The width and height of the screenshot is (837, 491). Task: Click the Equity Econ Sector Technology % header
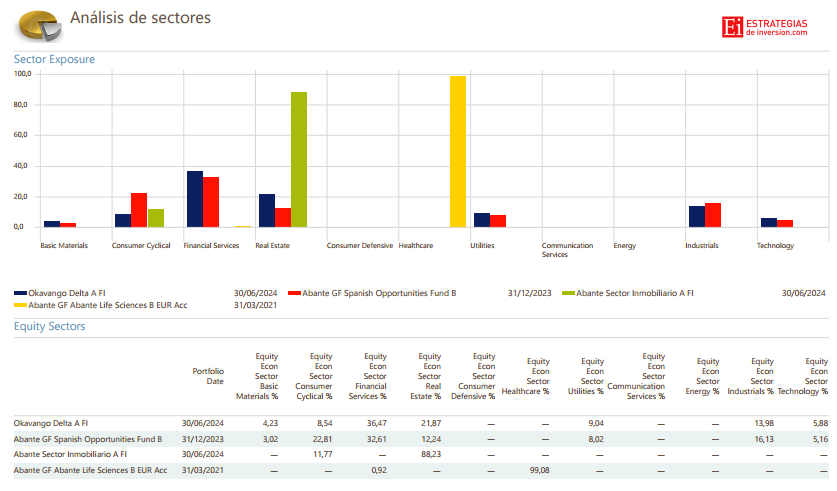[x=802, y=376]
